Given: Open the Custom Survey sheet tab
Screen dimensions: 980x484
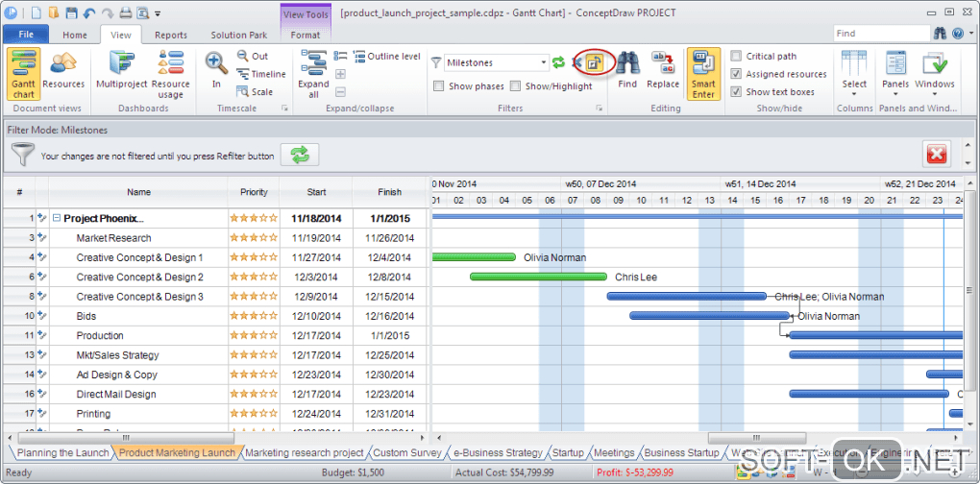Looking at the screenshot, I should (408, 452).
